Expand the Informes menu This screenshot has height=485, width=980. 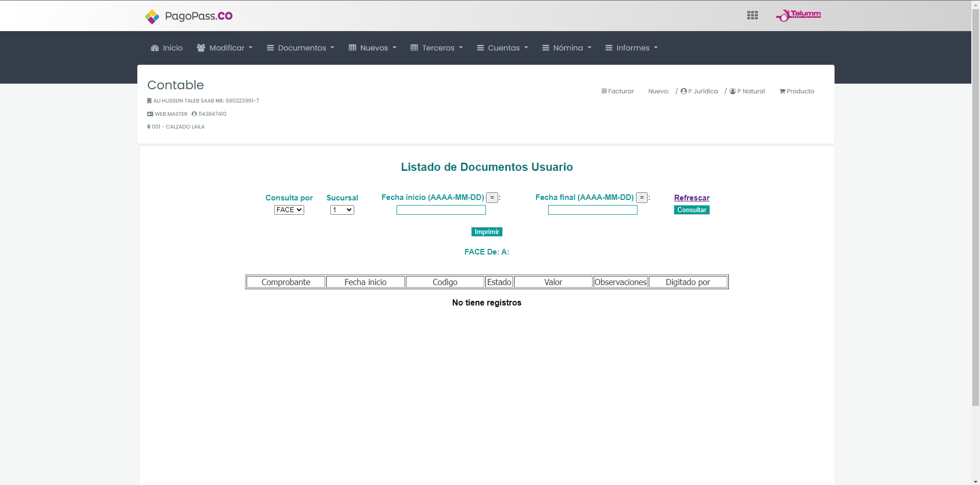(x=632, y=48)
